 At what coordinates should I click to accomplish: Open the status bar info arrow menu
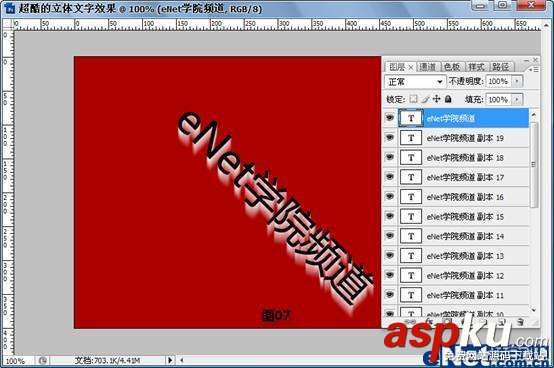pyautogui.click(x=170, y=360)
